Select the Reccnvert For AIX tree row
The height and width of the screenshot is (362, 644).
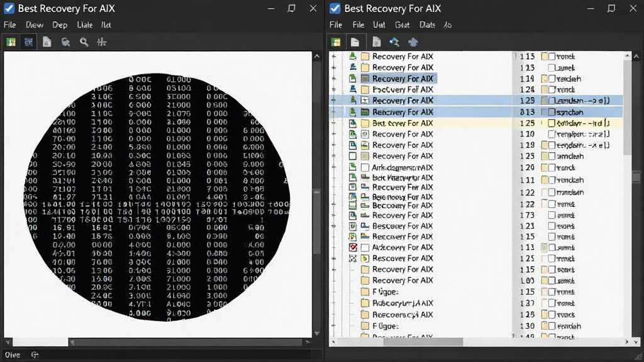point(402,236)
